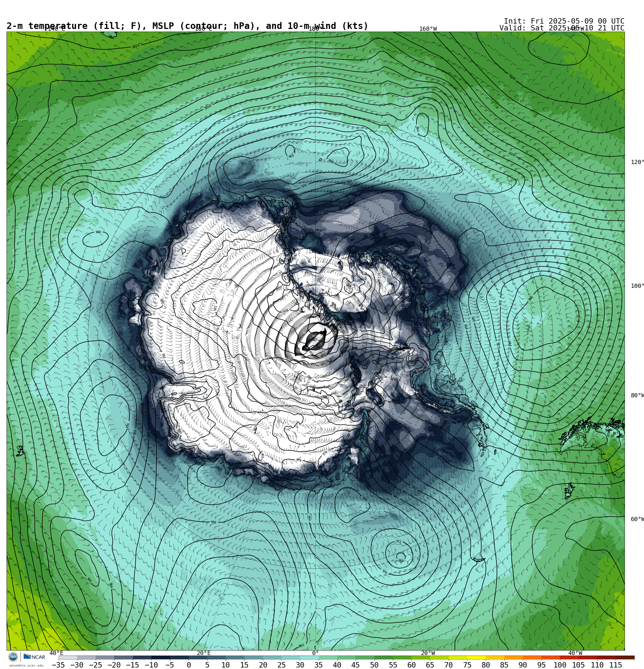The height and width of the screenshot is (669, 644).
Task: Click the 'Valid: Sat 2025-05-10 21 UTC' text
Action: pos(562,28)
